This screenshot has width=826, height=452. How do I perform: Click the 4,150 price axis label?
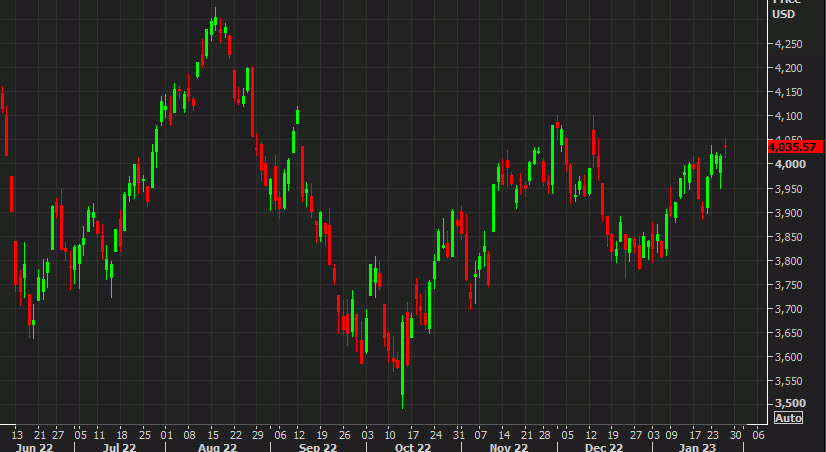[x=789, y=92]
